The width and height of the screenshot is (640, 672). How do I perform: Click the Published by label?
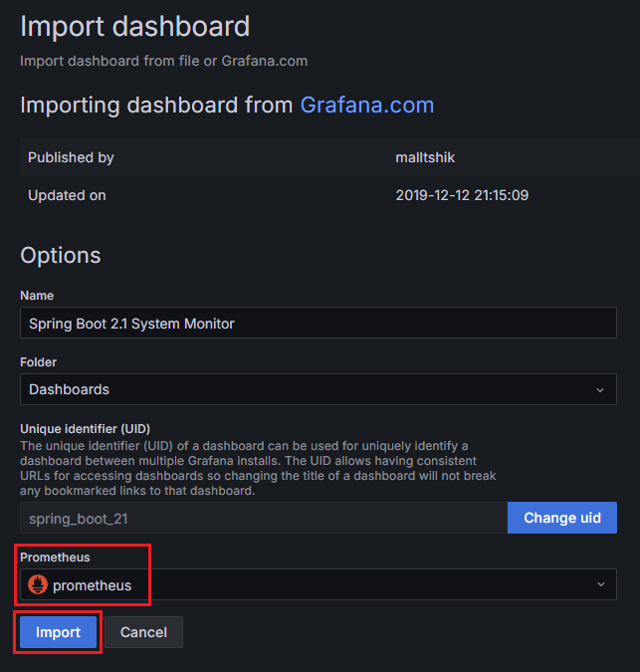(x=71, y=157)
